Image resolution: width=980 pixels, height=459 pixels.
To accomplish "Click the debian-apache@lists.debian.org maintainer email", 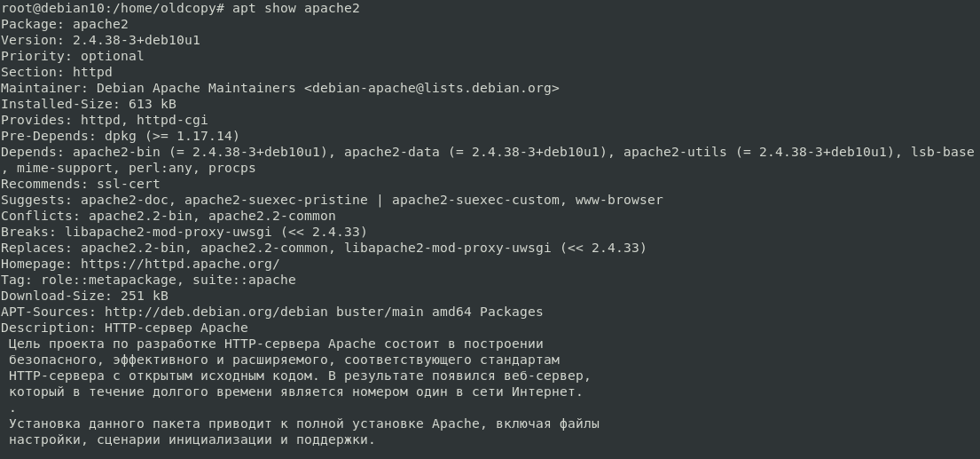I will [431, 88].
